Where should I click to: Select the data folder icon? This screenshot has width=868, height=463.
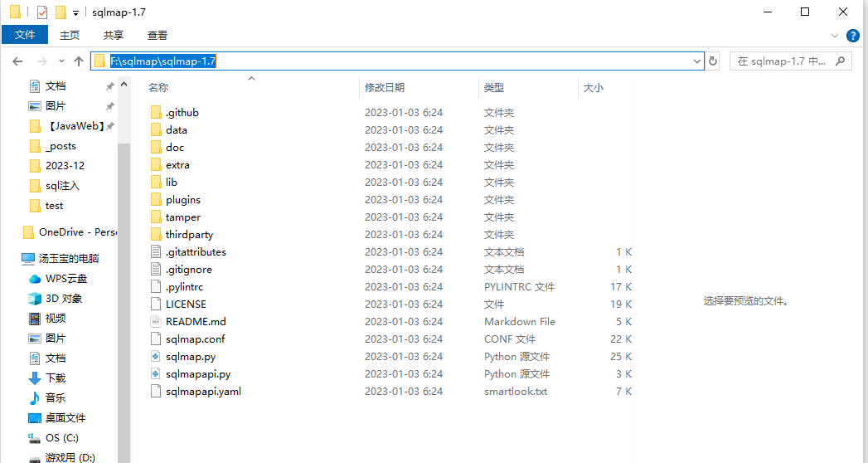[x=156, y=130]
